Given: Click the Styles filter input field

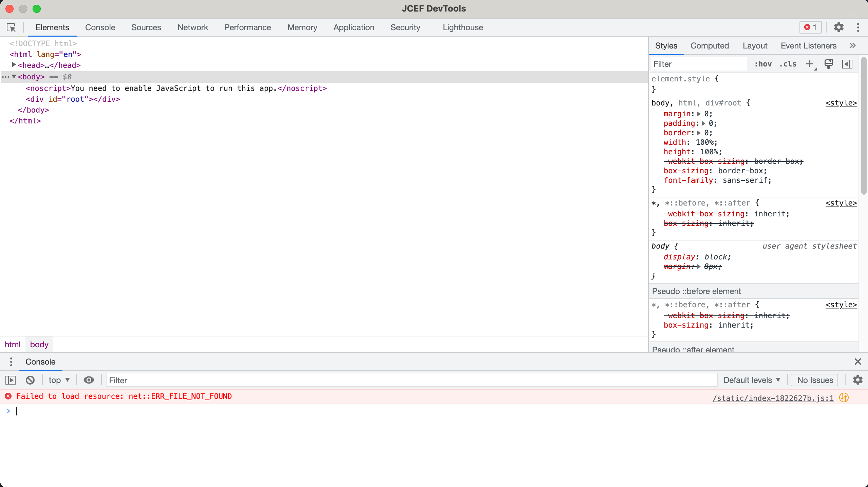Looking at the screenshot, I should [x=699, y=64].
